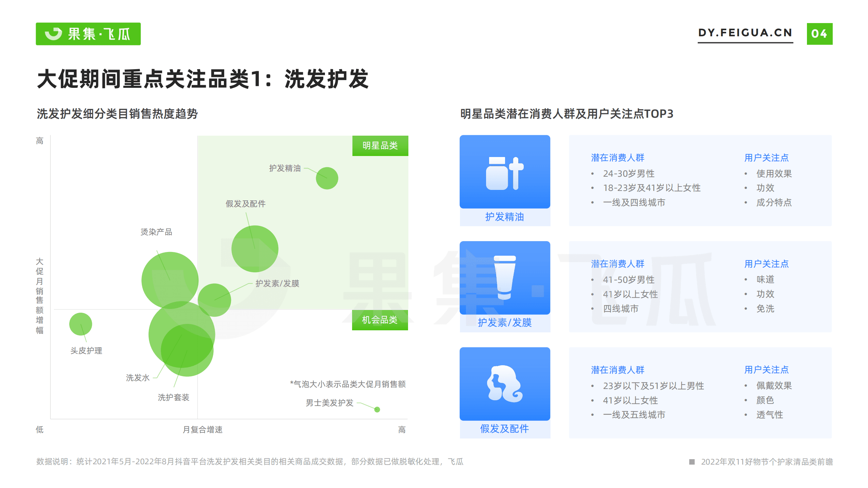The image size is (868, 488).
Task: Collapse the 潜在消费人群 list for 护发素/发膜
Action: [x=618, y=263]
